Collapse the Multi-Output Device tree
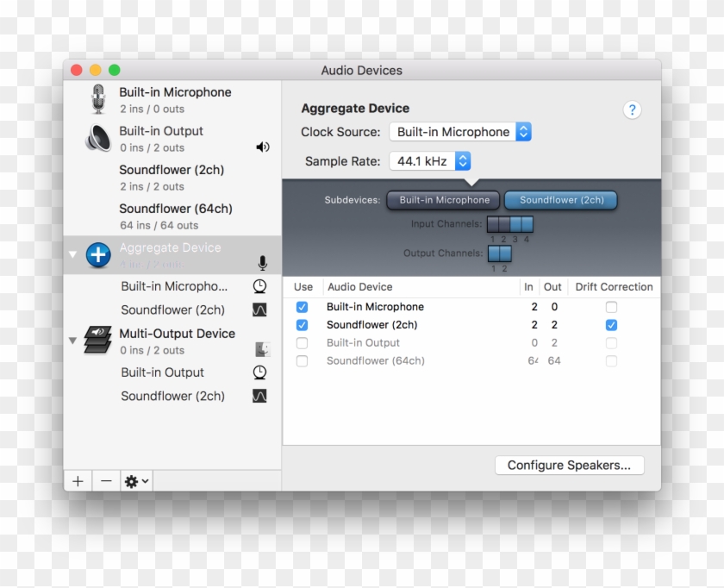The image size is (724, 588). click(x=72, y=341)
